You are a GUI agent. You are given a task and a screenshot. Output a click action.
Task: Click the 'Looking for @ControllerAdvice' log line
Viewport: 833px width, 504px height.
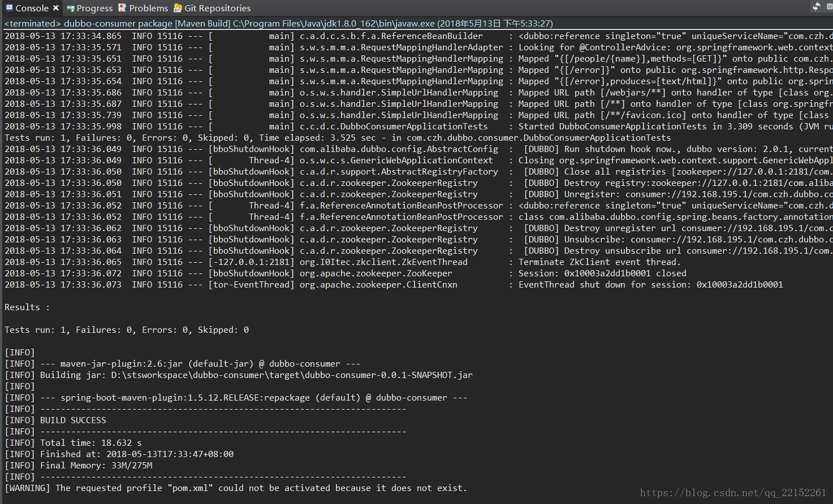[418, 47]
